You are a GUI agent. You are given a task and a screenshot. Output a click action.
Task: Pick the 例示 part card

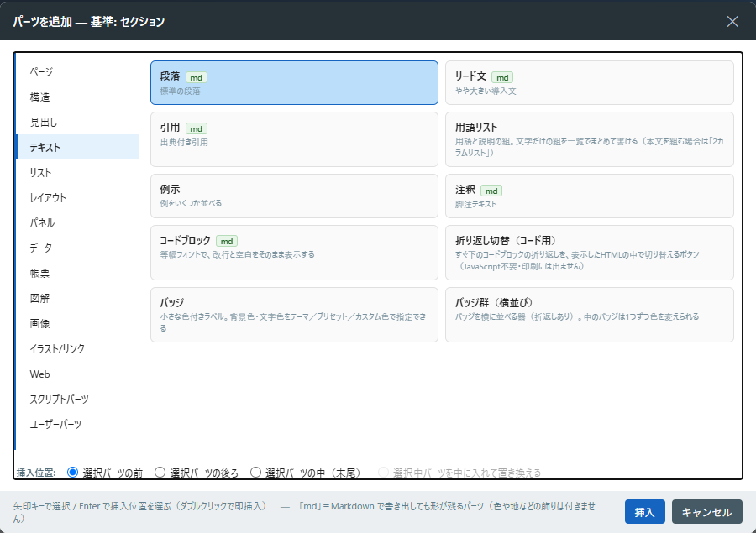(x=294, y=196)
